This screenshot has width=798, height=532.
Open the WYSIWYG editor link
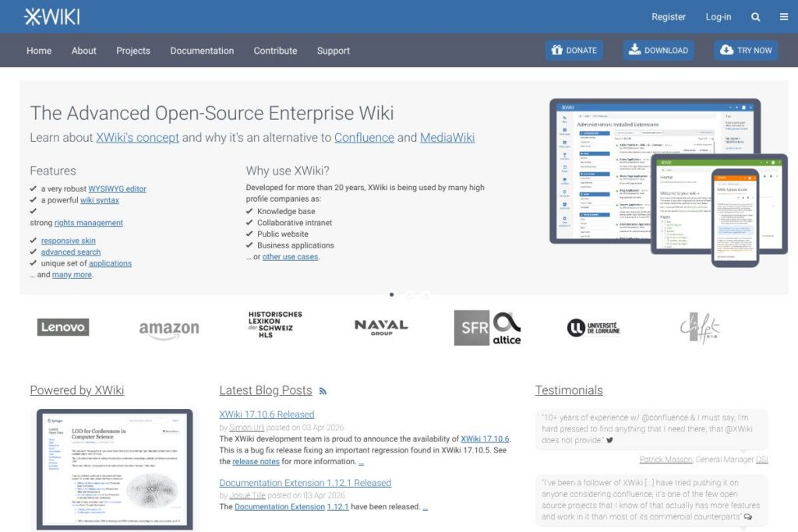click(x=117, y=188)
